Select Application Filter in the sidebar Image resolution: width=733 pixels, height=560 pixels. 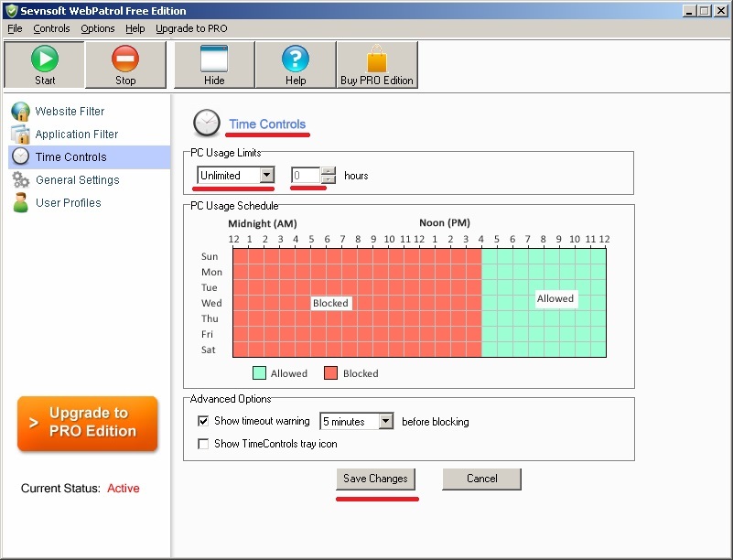(77, 135)
